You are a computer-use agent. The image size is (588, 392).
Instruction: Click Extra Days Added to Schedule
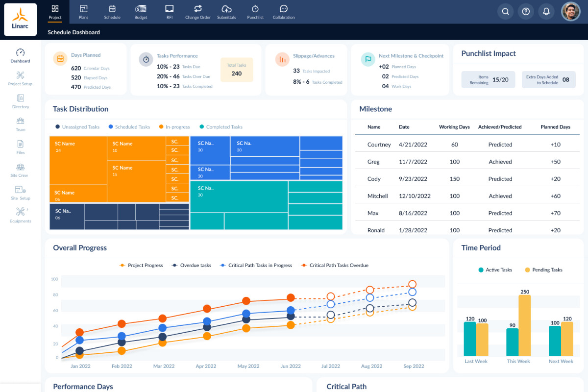[x=548, y=79]
